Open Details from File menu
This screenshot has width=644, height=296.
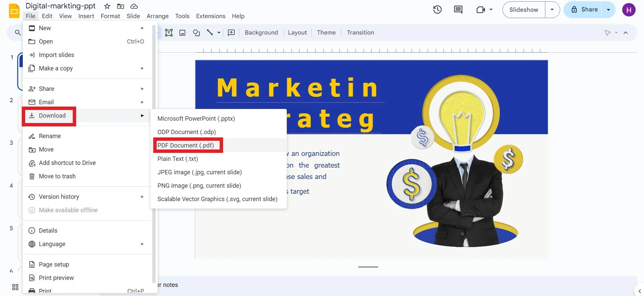pos(87,231)
